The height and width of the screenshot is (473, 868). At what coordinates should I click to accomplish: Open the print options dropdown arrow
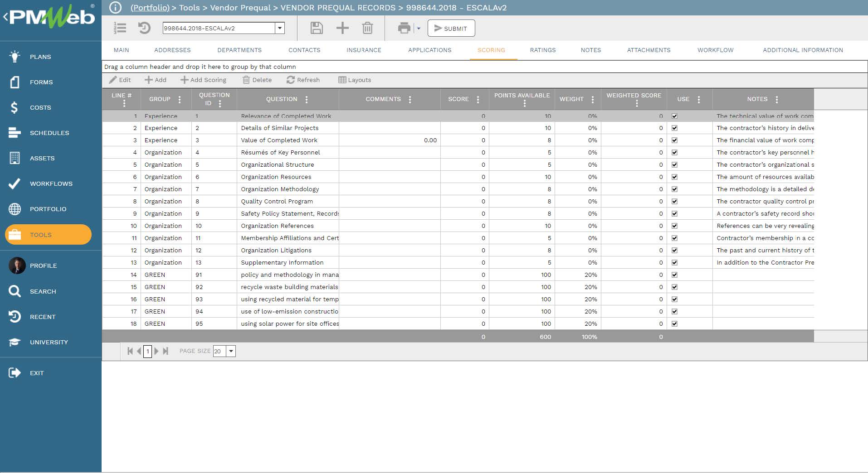[419, 29]
